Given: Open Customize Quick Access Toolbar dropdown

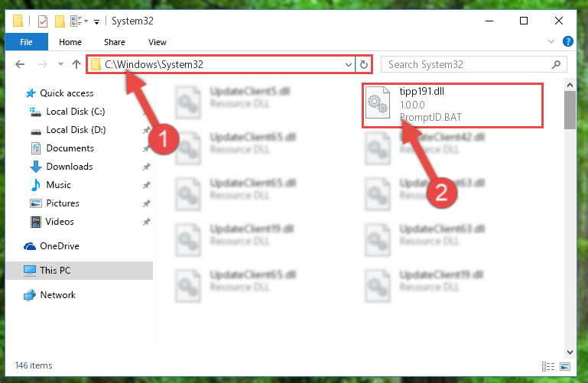Looking at the screenshot, I should click(96, 22).
